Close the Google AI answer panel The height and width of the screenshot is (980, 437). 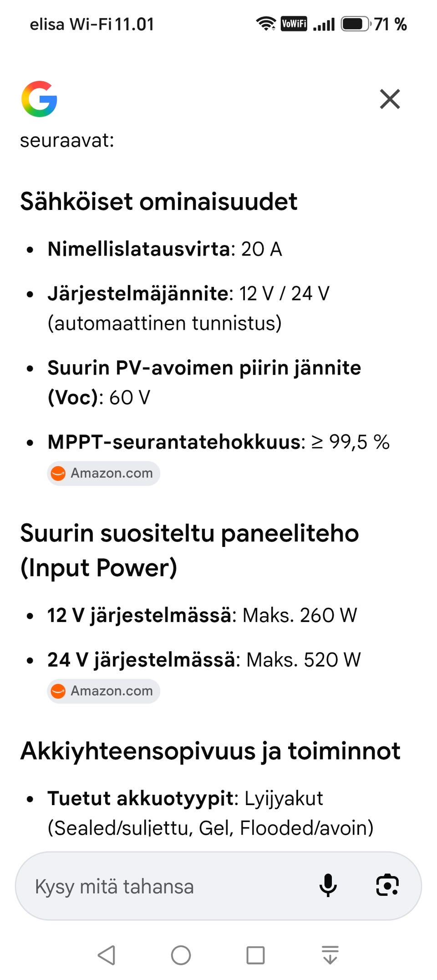tap(390, 99)
